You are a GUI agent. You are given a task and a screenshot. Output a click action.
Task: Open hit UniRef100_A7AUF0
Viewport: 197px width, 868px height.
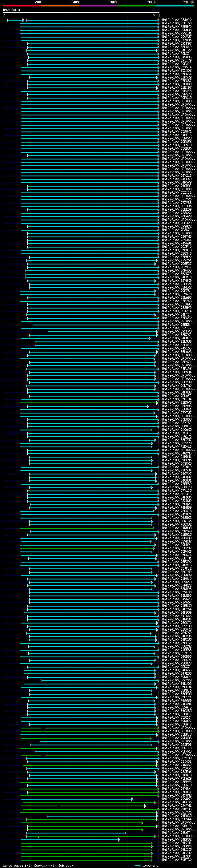click(x=176, y=775)
